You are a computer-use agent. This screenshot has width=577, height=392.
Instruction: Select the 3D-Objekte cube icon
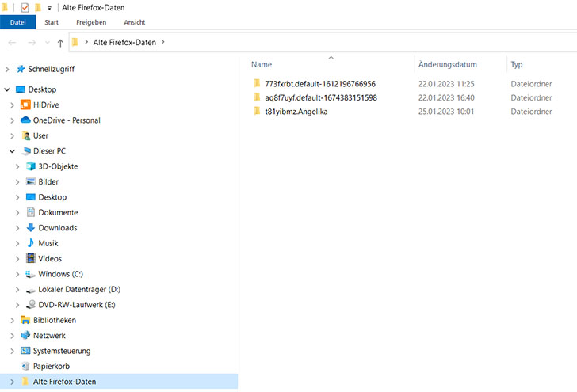click(31, 166)
